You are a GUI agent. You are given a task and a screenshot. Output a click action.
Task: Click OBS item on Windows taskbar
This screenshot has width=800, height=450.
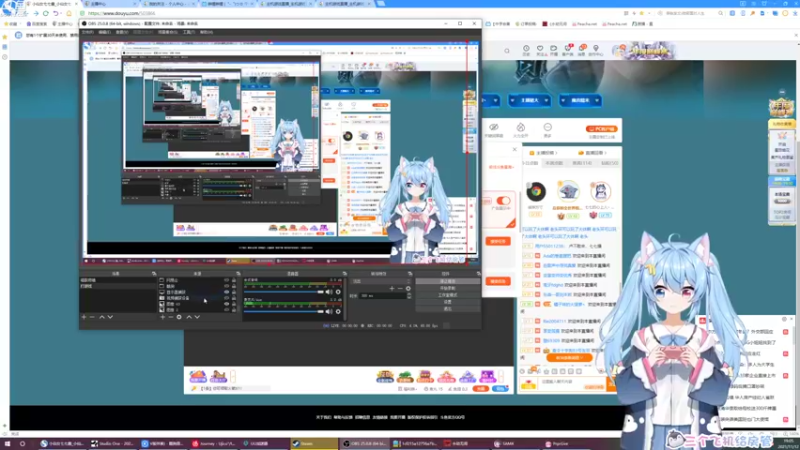(364, 444)
